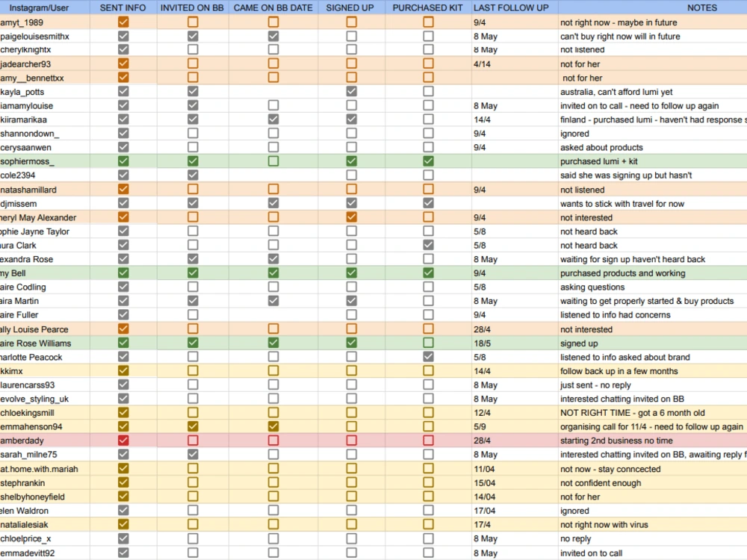Image resolution: width=747 pixels, height=560 pixels.
Task: Check INVITED ON BB for evolve_styling_uk
Action: point(193,398)
